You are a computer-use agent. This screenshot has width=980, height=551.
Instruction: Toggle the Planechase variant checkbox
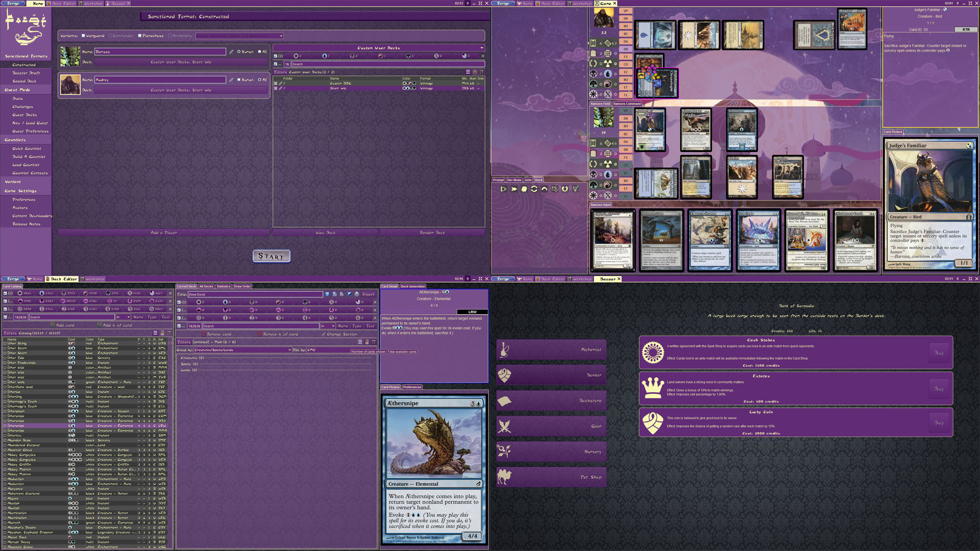click(140, 36)
